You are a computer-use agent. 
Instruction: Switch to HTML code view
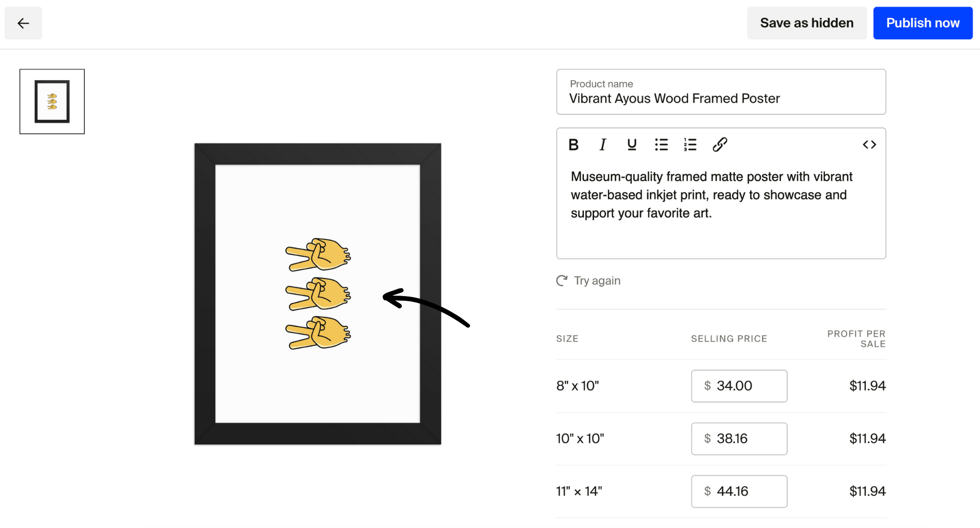pos(869,145)
